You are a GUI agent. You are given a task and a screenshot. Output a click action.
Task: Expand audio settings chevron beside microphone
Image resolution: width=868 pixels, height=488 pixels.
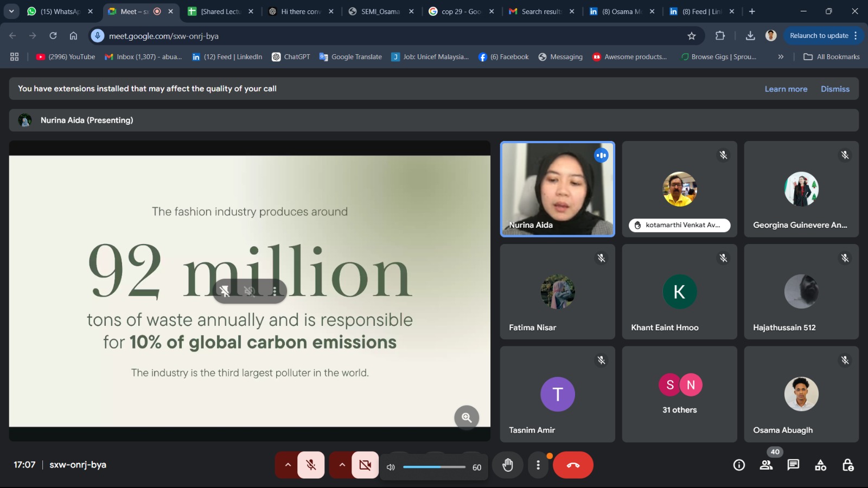[288, 465]
